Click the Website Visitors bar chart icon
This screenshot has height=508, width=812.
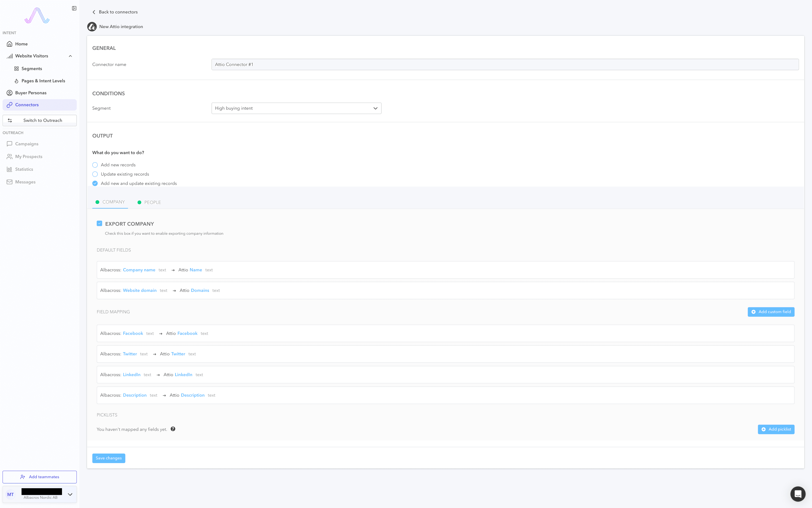point(10,56)
